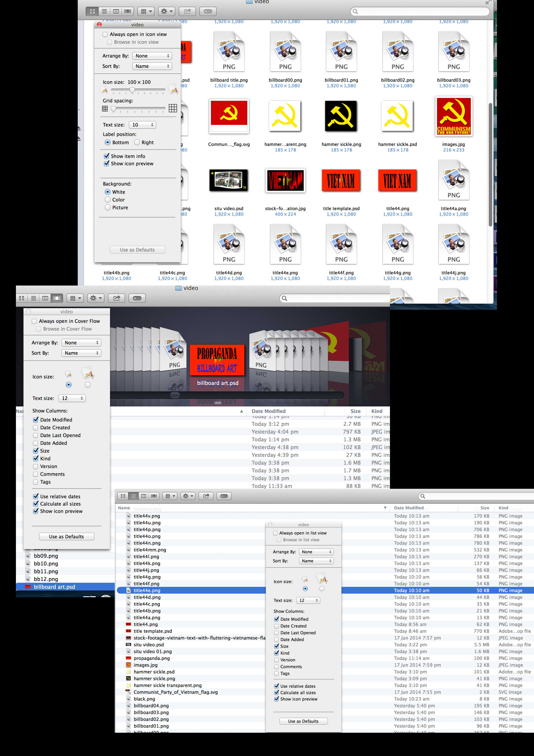Switch Cover Flow window to list view
Screen dimensions: 534x756
pos(34,298)
